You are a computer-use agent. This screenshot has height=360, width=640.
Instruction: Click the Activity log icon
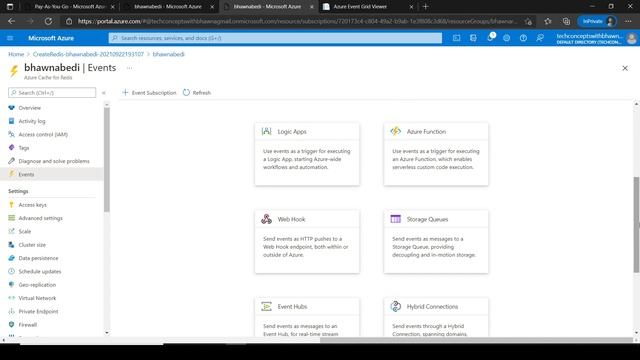11,121
